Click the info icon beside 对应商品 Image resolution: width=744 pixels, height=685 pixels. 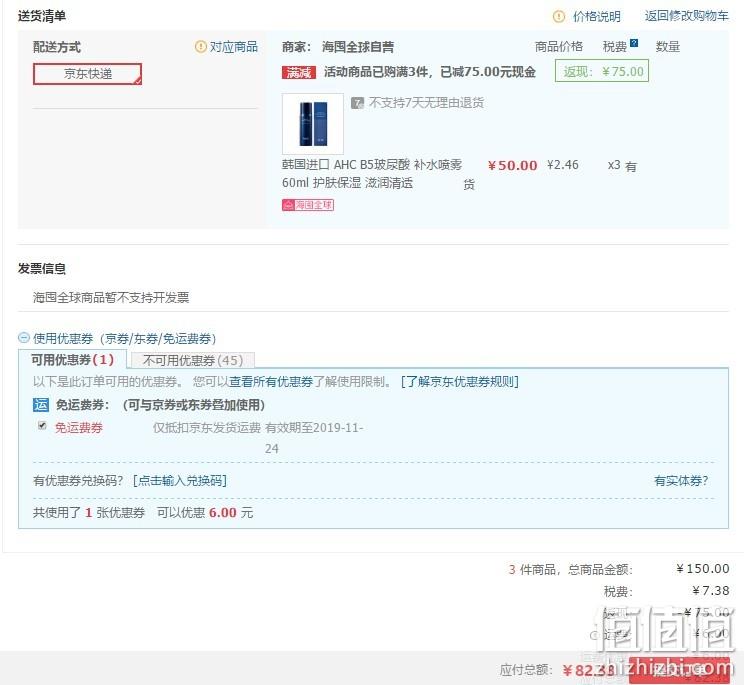tap(201, 46)
